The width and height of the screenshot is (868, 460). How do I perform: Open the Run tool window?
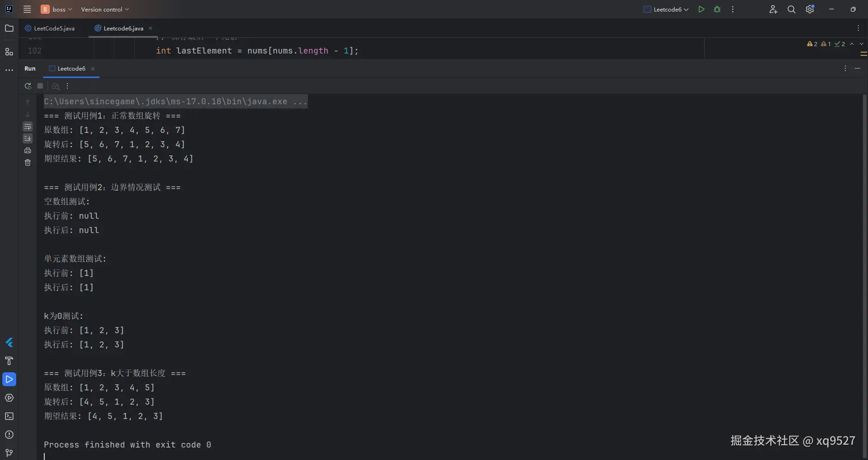(x=9, y=379)
